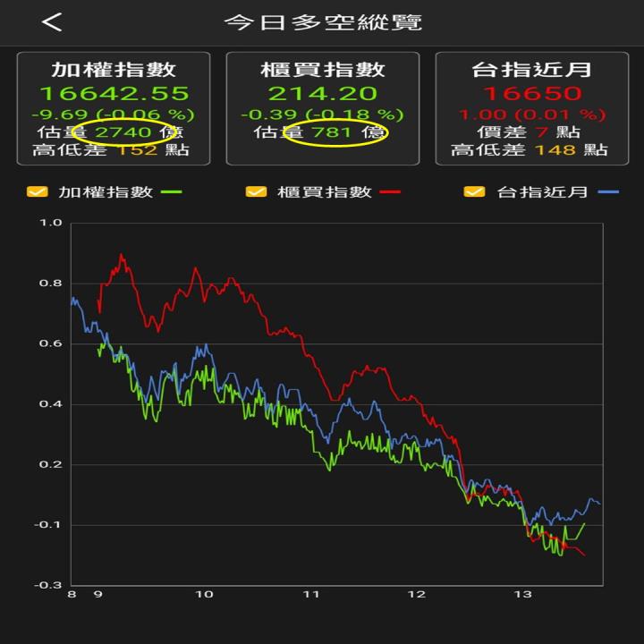644x644 pixels.
Task: Click the red 16650 futures price
Action: tap(531, 93)
